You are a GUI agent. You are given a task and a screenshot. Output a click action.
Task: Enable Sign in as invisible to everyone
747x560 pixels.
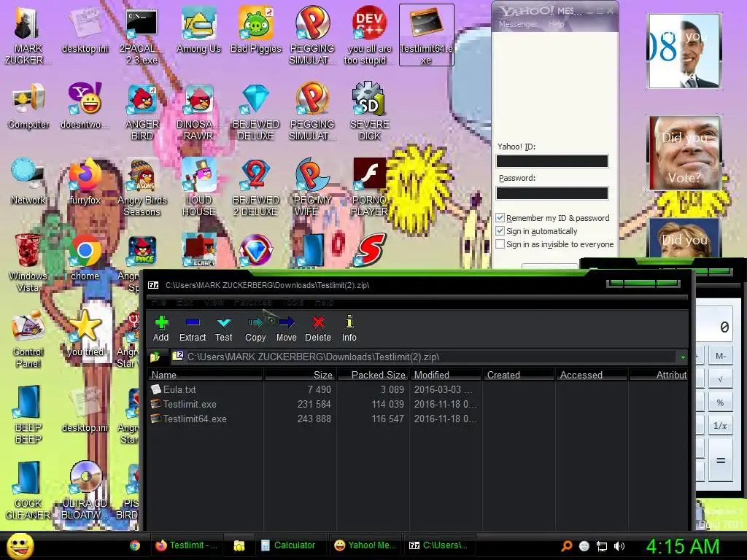500,244
